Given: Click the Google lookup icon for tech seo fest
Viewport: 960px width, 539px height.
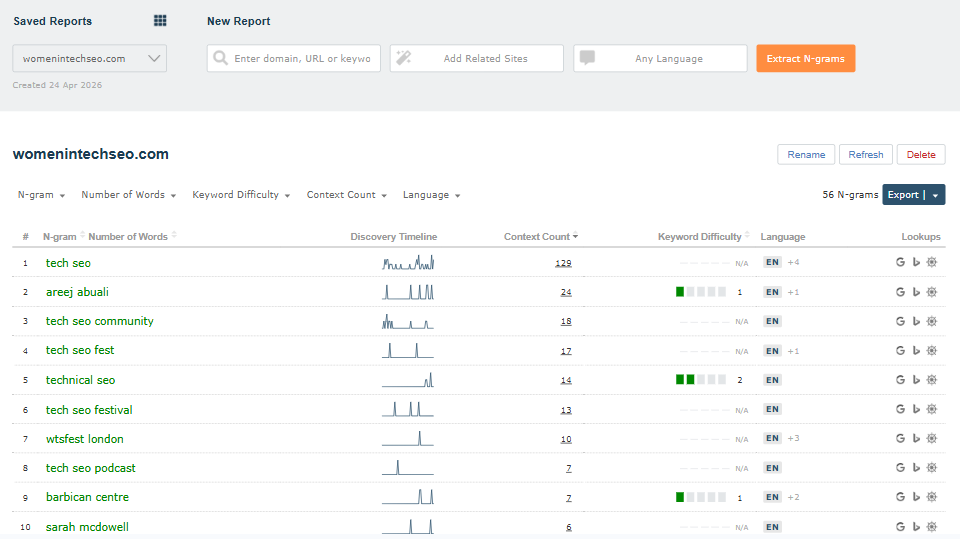Looking at the screenshot, I should tap(900, 350).
